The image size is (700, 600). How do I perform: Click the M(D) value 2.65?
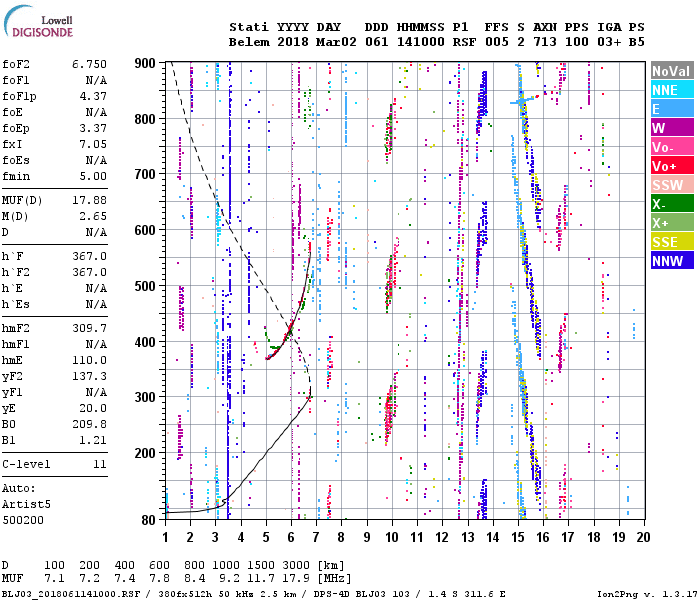point(93,216)
